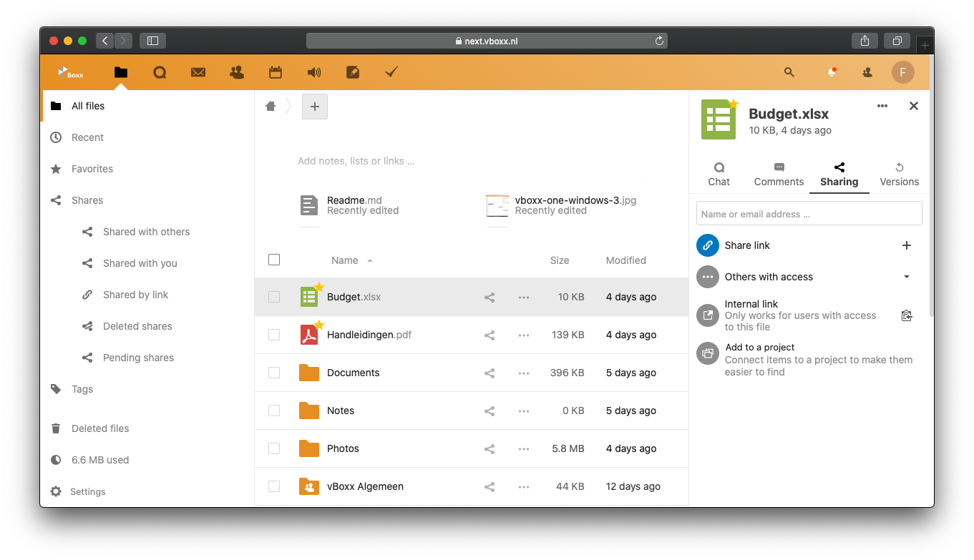Click share icon for Budget.xlsx row

coord(490,298)
